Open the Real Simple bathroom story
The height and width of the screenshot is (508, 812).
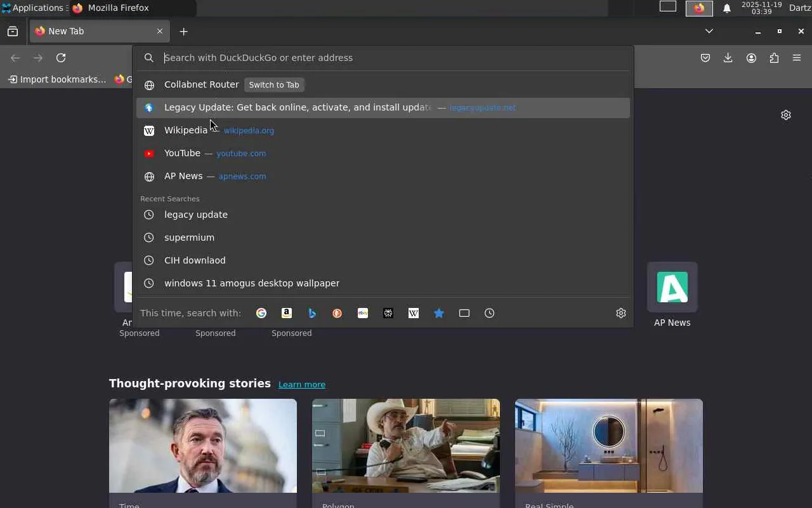[x=609, y=446]
